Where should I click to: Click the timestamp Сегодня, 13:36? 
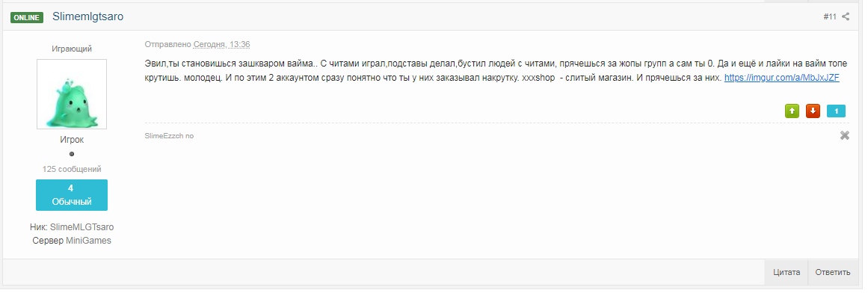coord(221,44)
